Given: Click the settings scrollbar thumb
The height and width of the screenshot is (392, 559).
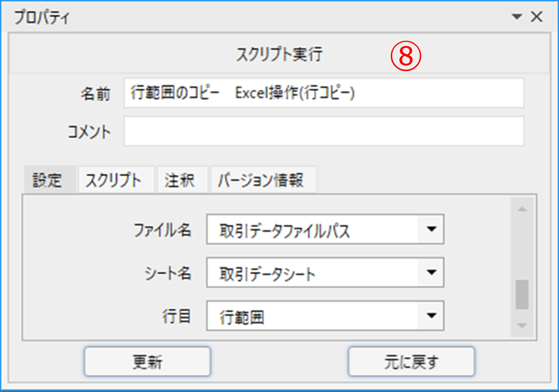Looking at the screenshot, I should pos(522,295).
